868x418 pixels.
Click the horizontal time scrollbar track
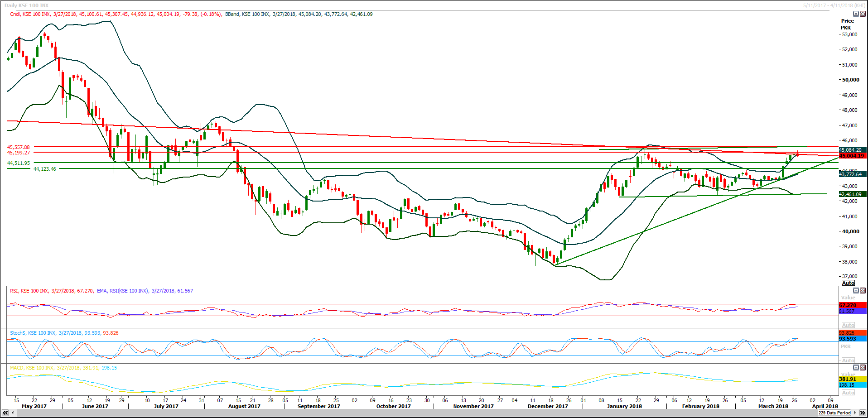tap(408, 413)
